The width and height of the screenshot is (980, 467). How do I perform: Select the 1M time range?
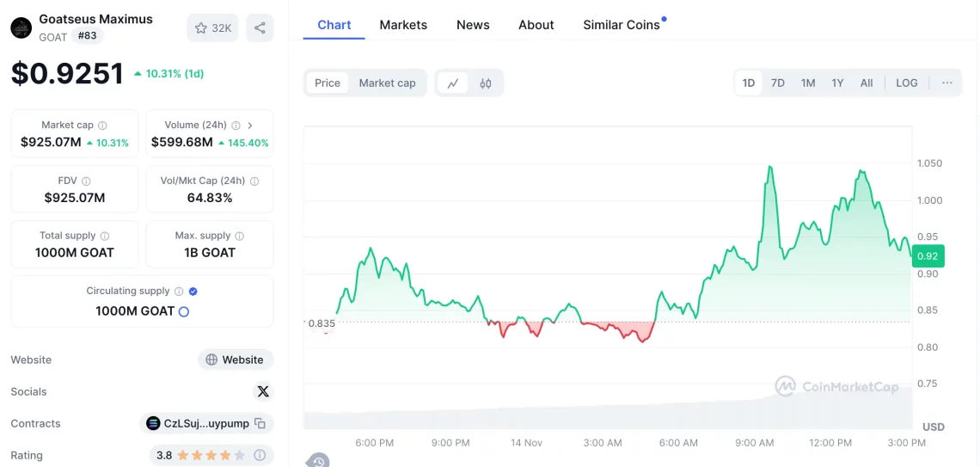click(x=808, y=83)
